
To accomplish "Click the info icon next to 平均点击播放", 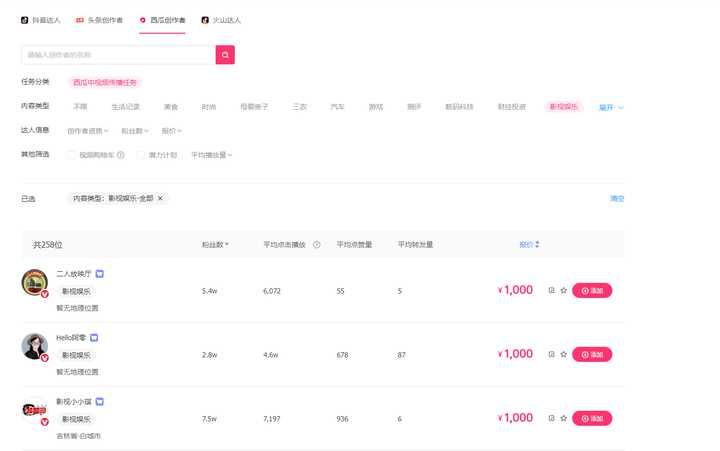I will (317, 244).
